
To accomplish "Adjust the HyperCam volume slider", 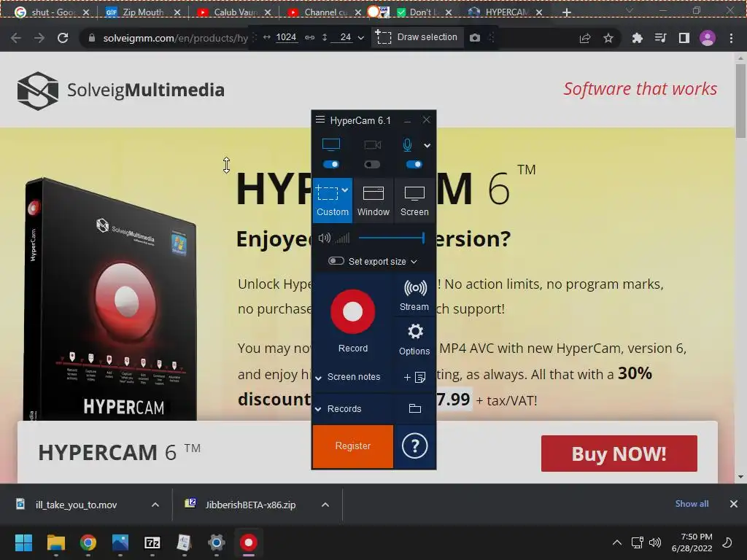I will [391, 238].
